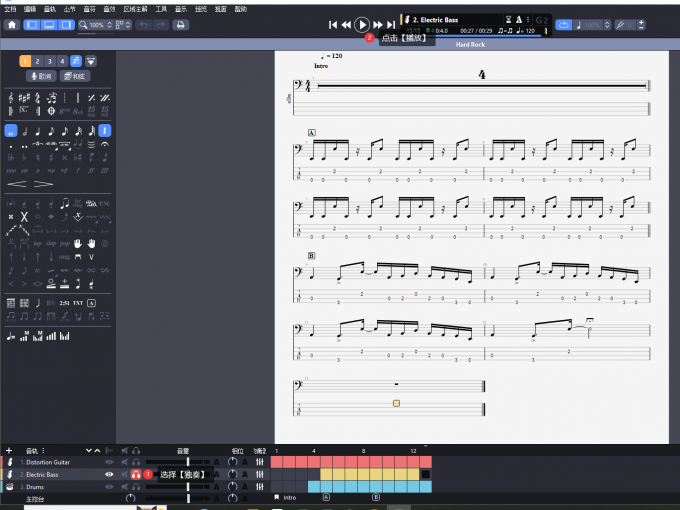Select the whole note duration icon
The height and width of the screenshot is (510, 680).
11,131
